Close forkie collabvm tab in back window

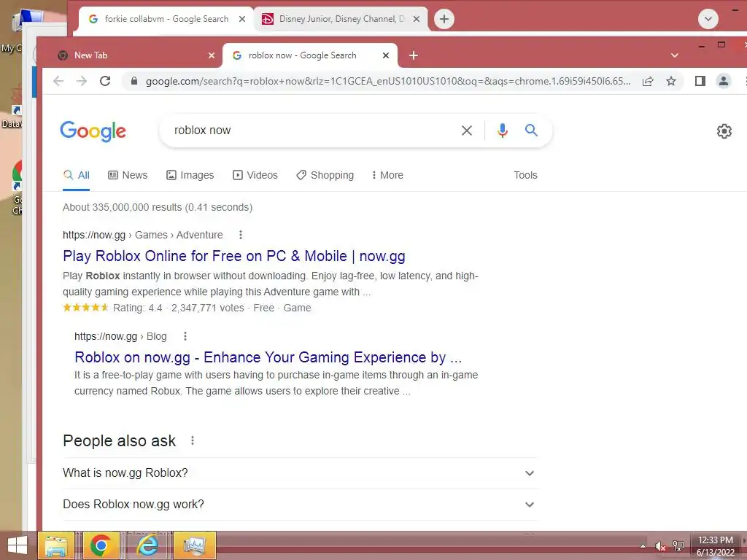pyautogui.click(x=242, y=19)
